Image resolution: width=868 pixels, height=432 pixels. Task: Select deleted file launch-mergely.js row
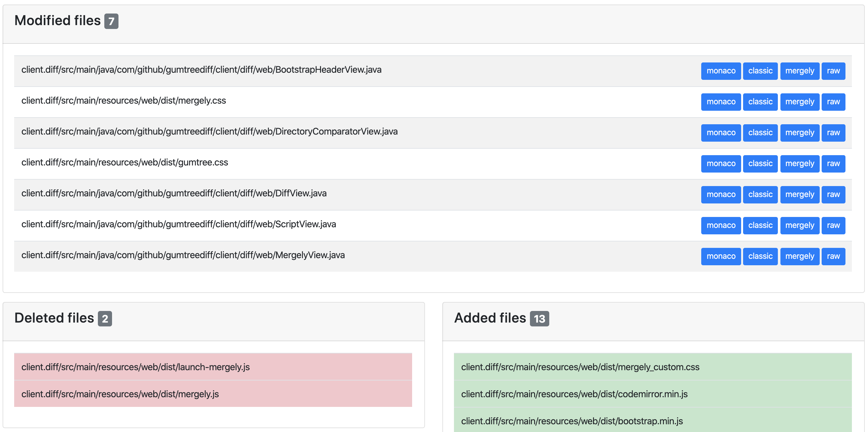tap(213, 367)
